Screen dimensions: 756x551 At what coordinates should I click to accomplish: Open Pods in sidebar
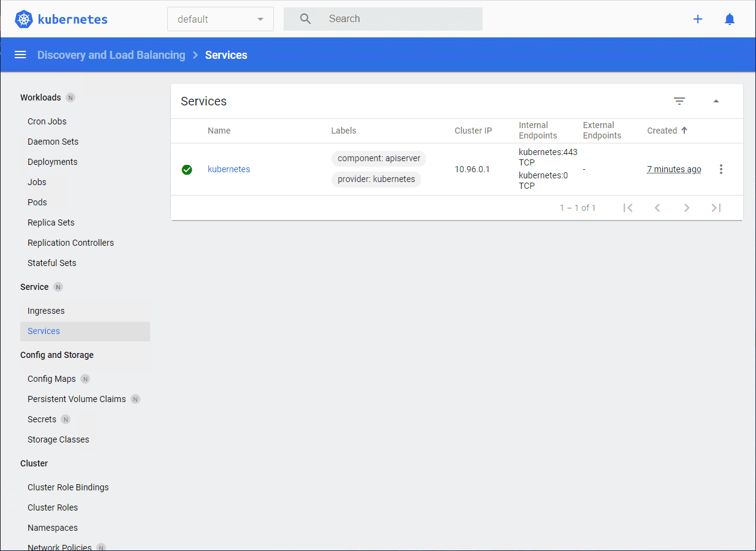click(x=37, y=202)
